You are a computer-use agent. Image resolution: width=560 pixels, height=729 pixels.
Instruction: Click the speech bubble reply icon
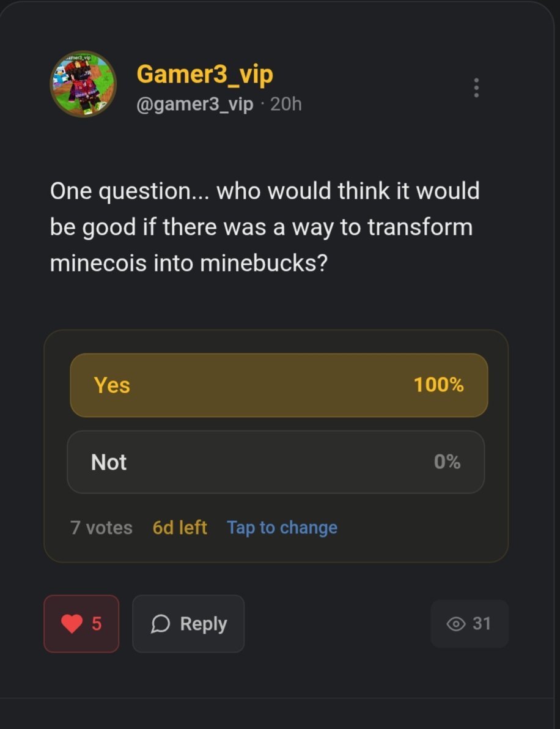point(160,624)
